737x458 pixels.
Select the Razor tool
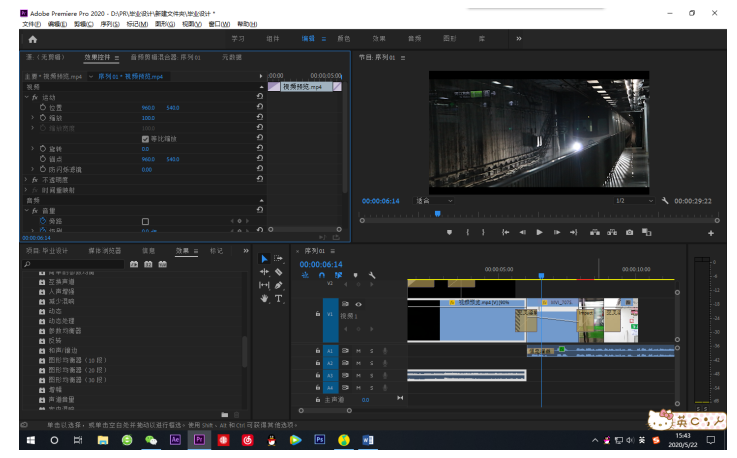pyautogui.click(x=279, y=272)
